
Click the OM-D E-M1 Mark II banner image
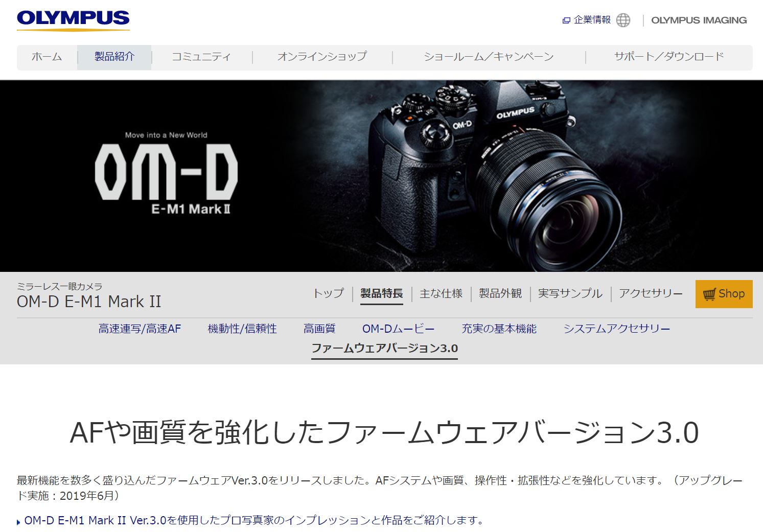(381, 176)
